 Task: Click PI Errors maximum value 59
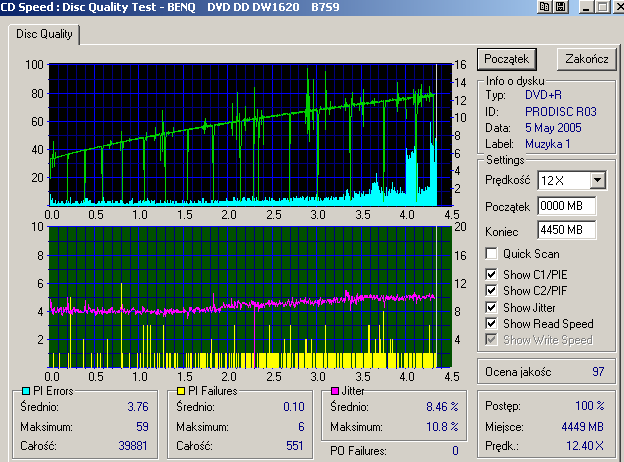pos(142,427)
